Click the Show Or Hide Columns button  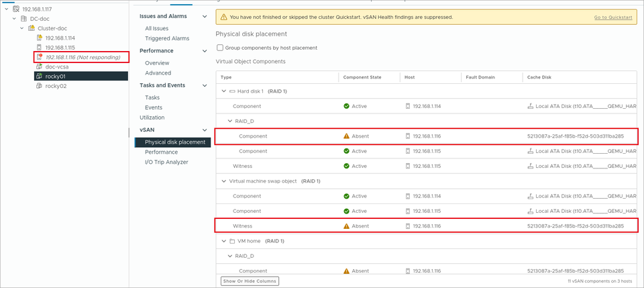(x=250, y=281)
